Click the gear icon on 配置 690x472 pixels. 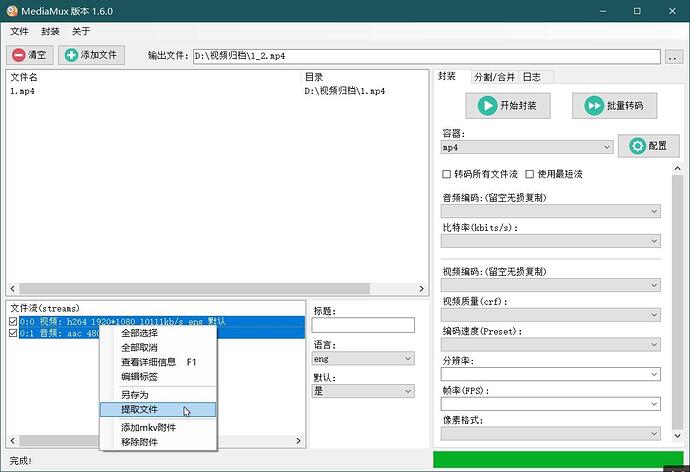637,146
